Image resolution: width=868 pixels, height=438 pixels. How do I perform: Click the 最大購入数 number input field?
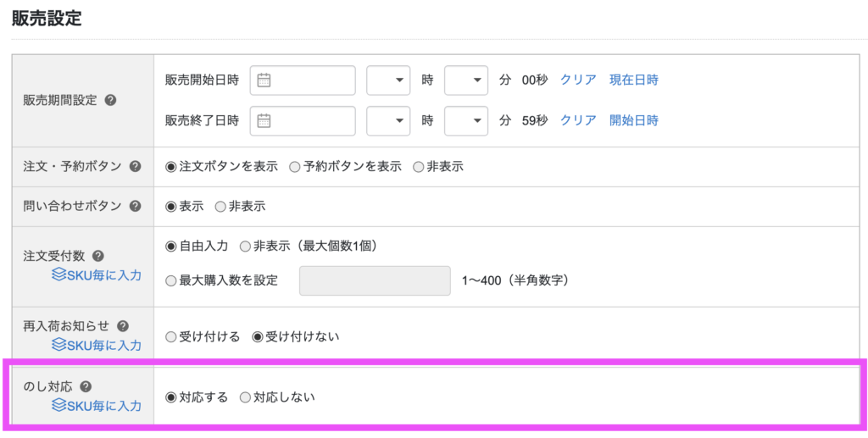tap(375, 281)
